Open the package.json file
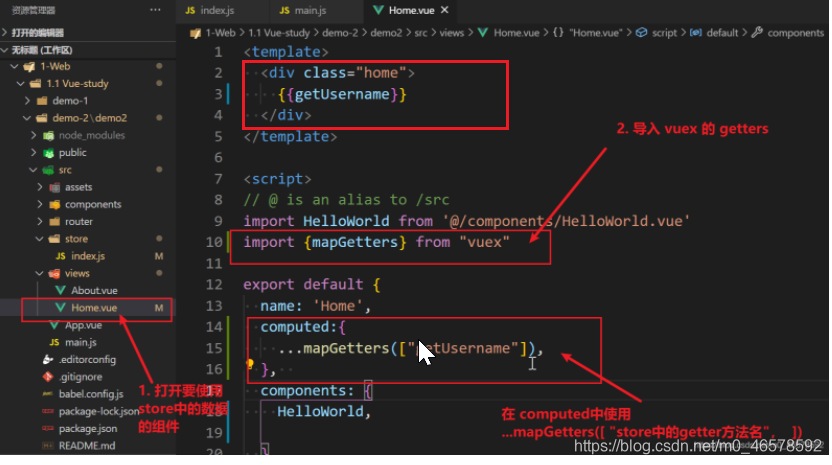The width and height of the screenshot is (832, 465). [88, 428]
